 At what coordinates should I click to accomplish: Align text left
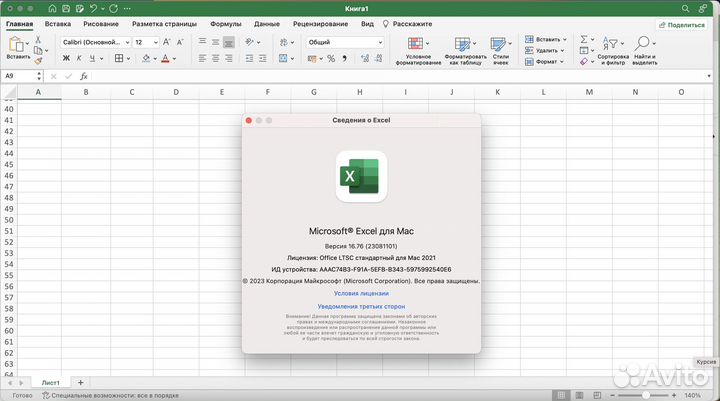(x=202, y=58)
